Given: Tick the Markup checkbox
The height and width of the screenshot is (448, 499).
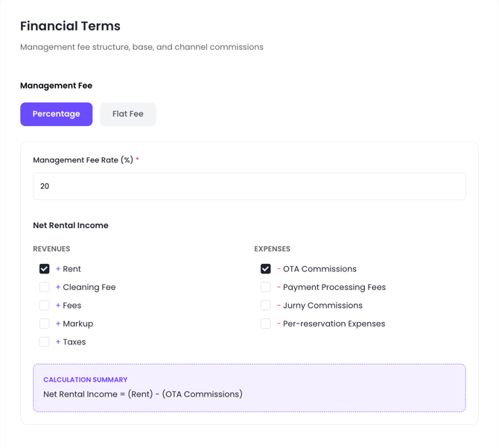Looking at the screenshot, I should tap(44, 324).
